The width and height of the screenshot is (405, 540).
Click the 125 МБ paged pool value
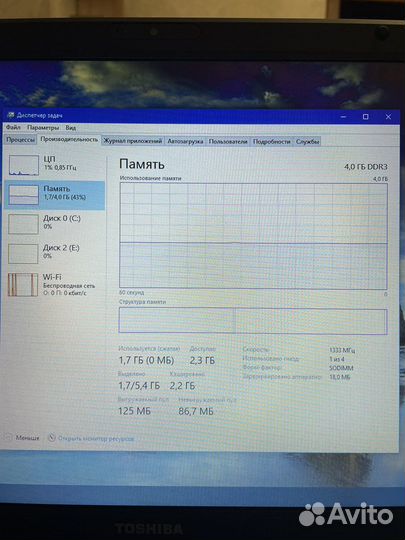point(134,411)
